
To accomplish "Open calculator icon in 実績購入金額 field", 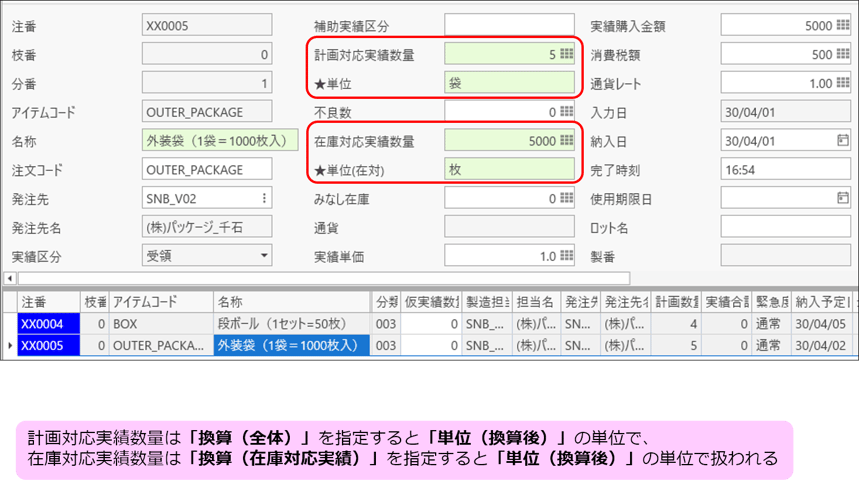I will pyautogui.click(x=843, y=25).
